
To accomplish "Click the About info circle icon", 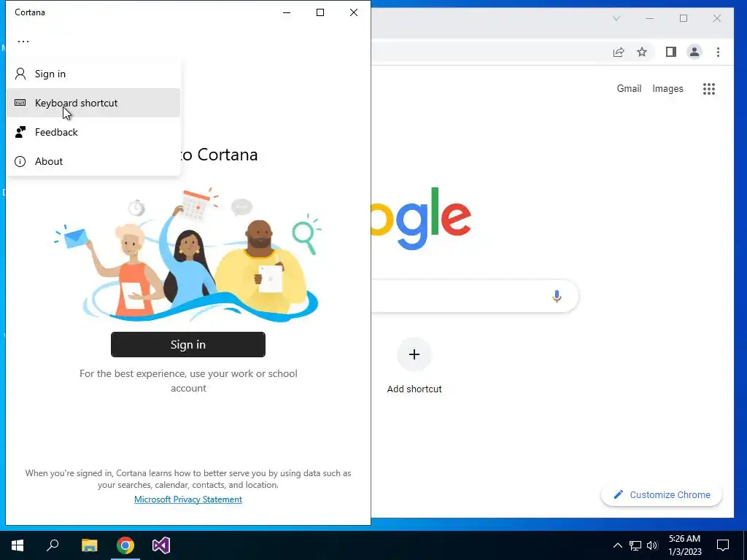I will (x=20, y=161).
